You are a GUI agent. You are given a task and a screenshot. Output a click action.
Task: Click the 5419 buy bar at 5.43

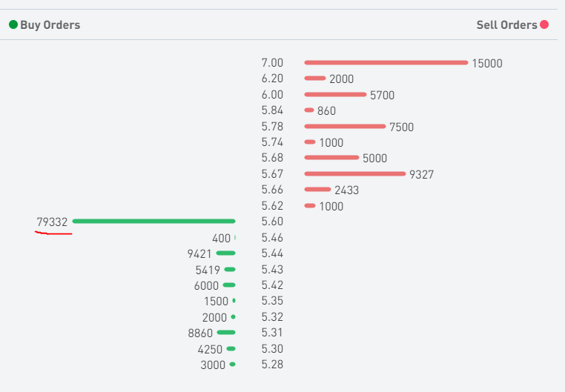(230, 269)
